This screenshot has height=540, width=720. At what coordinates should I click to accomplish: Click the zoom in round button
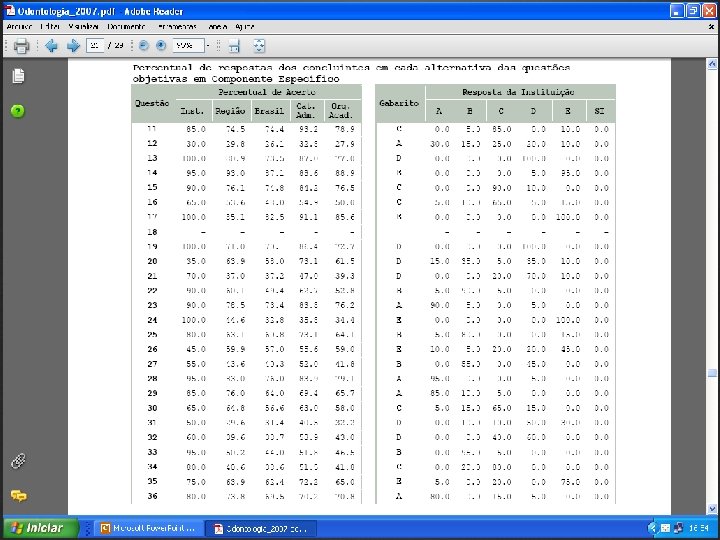click(161, 45)
